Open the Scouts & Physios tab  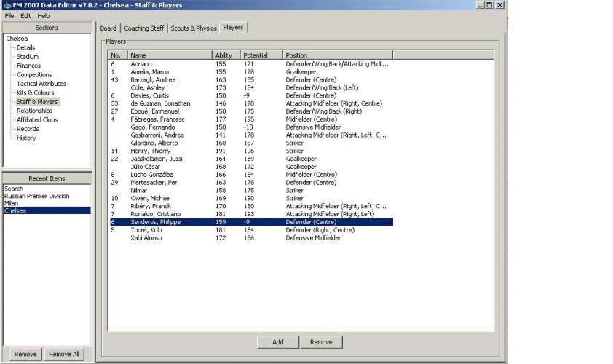click(x=193, y=28)
